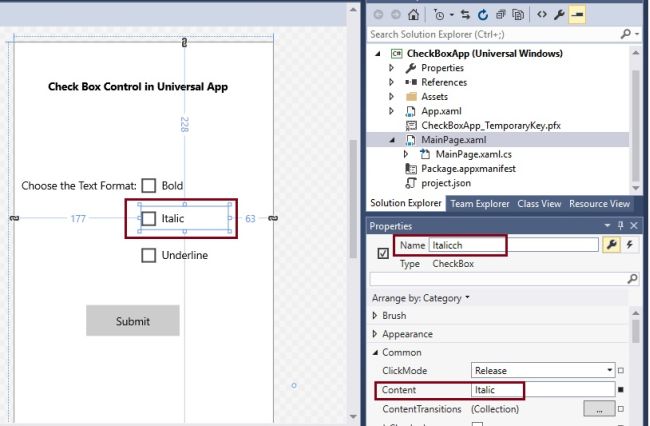Select the Assets folder item
650x426 pixels.
pyautogui.click(x=434, y=97)
